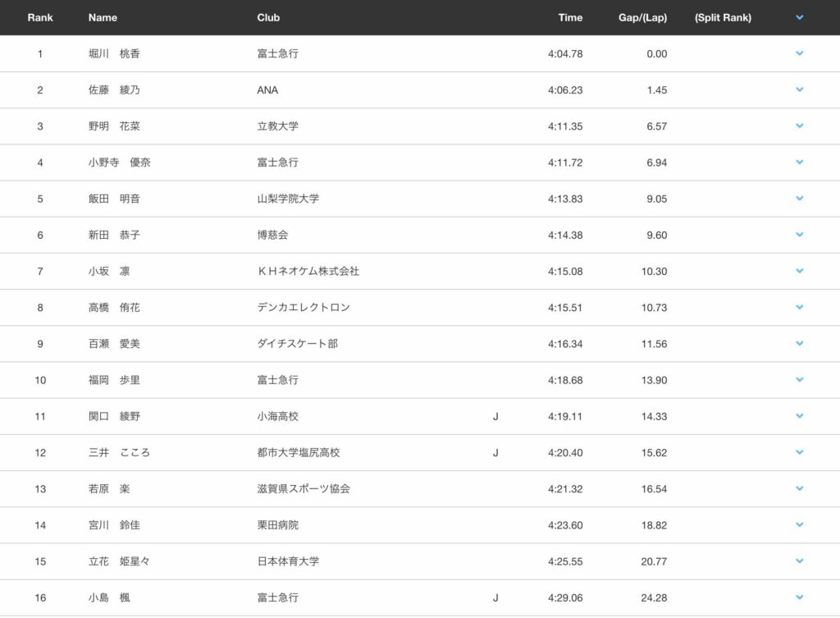Expand rank 10 福岡 歩里 details

(x=799, y=380)
